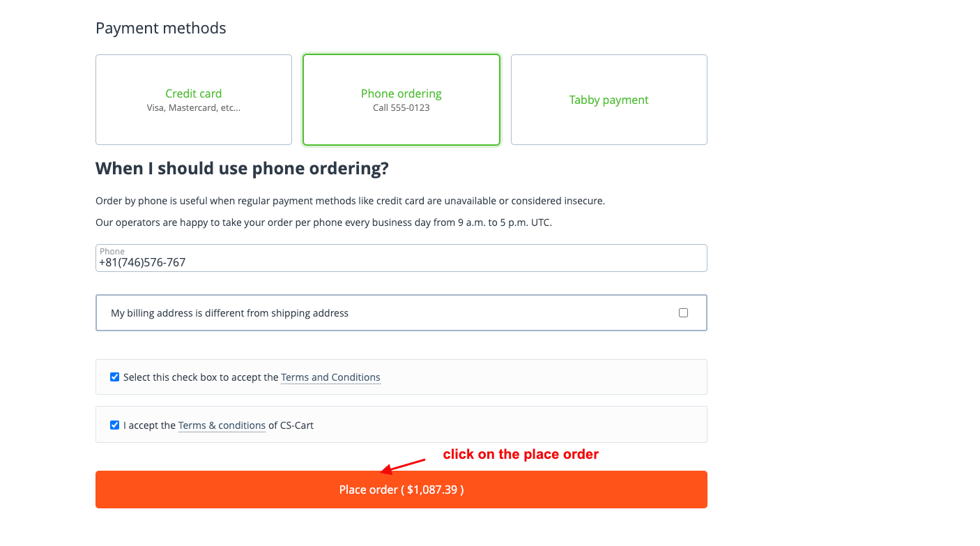This screenshot has width=980, height=546.
Task: Choose the Tabby payment option
Action: tap(608, 100)
